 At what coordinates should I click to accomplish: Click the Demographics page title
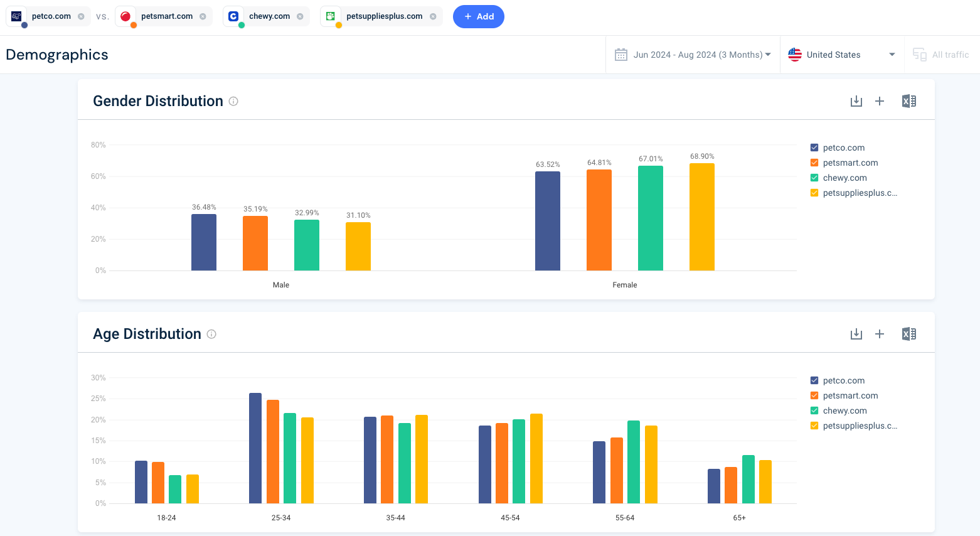pyautogui.click(x=57, y=55)
